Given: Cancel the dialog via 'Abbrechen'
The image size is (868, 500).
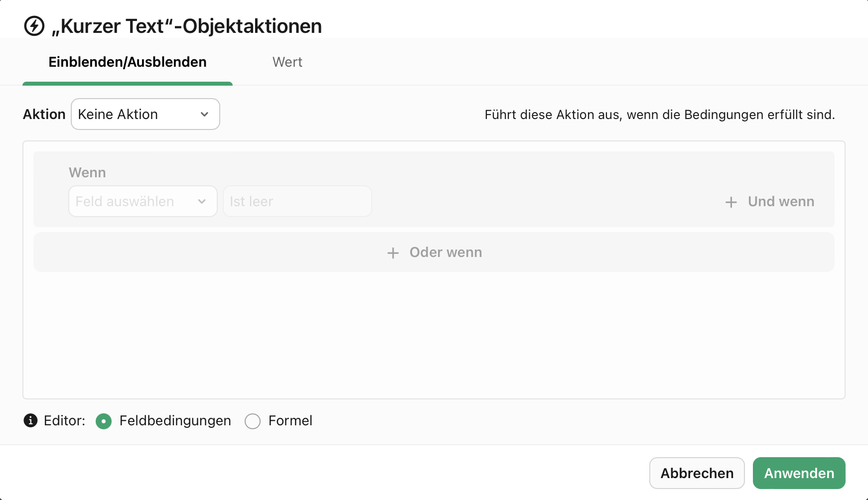Looking at the screenshot, I should [697, 473].
